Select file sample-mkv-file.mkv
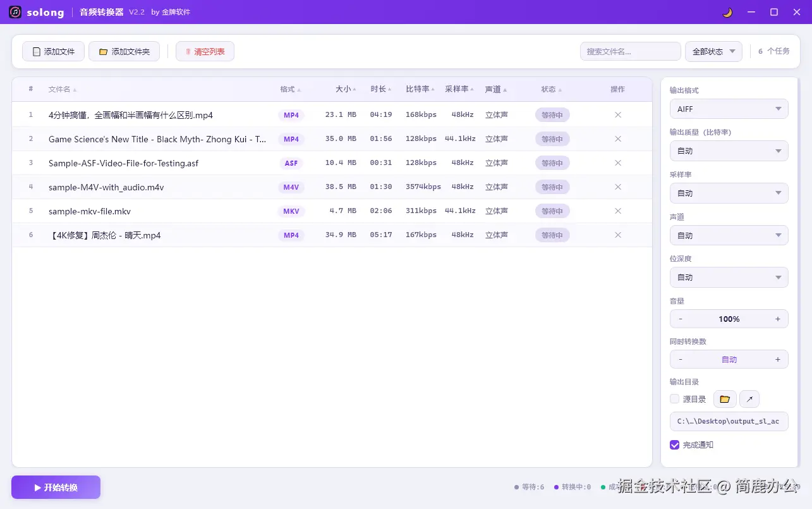The width and height of the screenshot is (812, 509). [x=90, y=211]
